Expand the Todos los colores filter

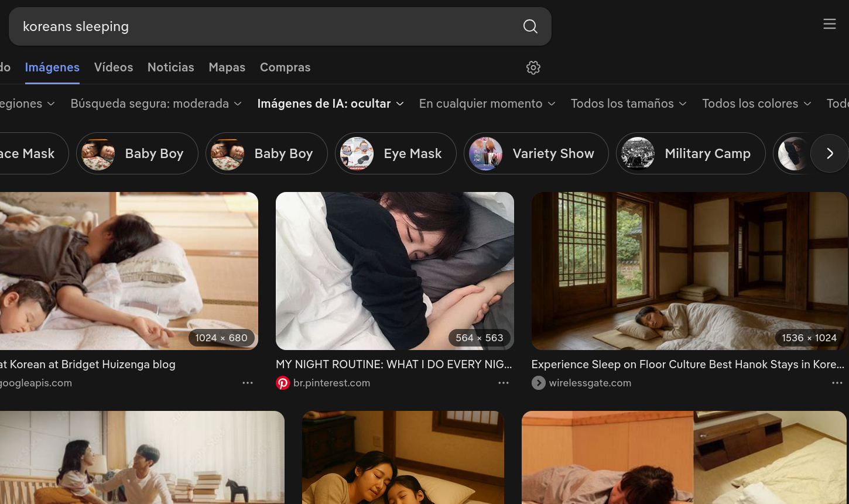(756, 104)
